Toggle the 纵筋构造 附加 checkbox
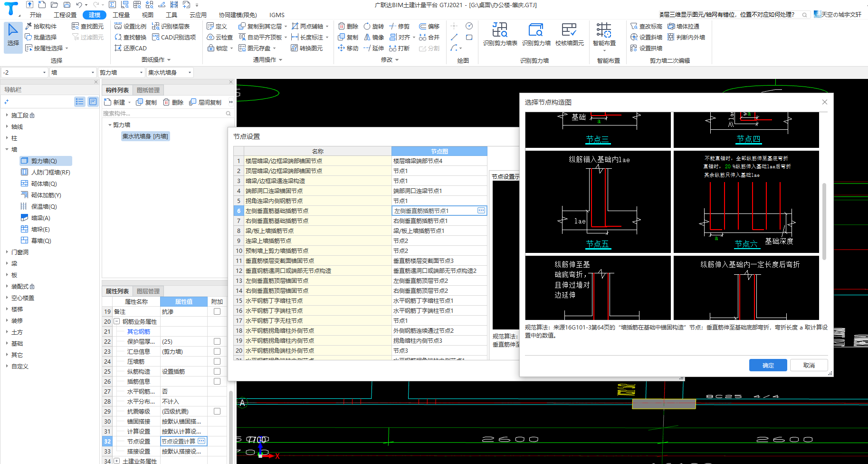868x464 pixels. coord(217,371)
